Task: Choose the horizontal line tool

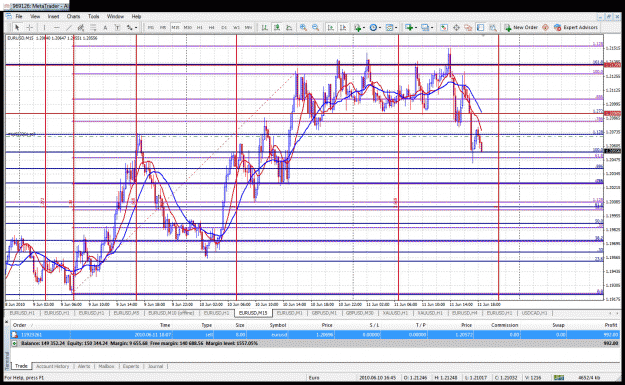Action: (57, 28)
